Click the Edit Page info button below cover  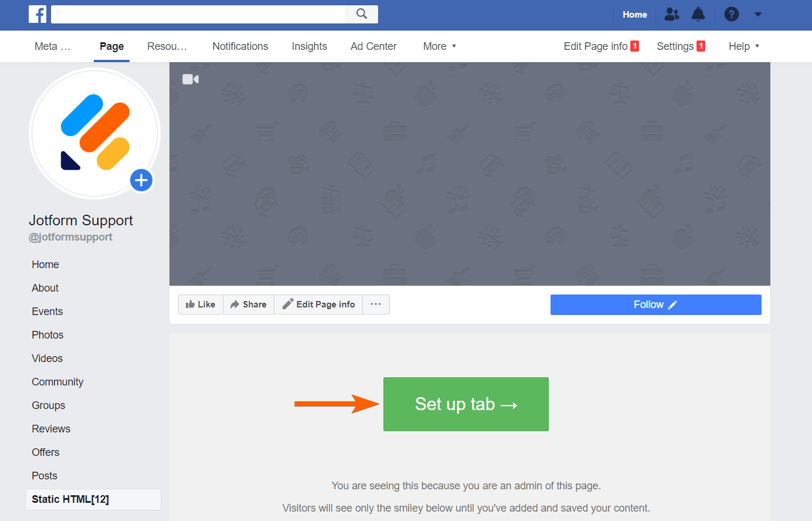click(x=318, y=305)
